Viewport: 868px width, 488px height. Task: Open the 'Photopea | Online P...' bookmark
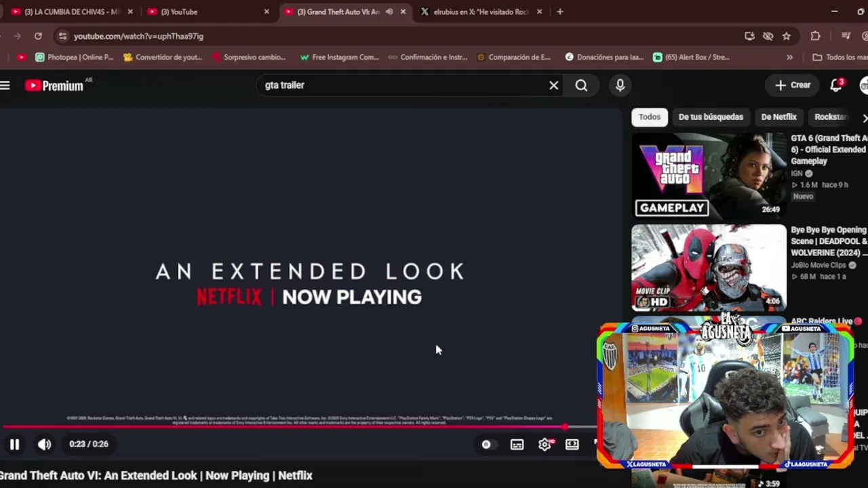pos(75,58)
